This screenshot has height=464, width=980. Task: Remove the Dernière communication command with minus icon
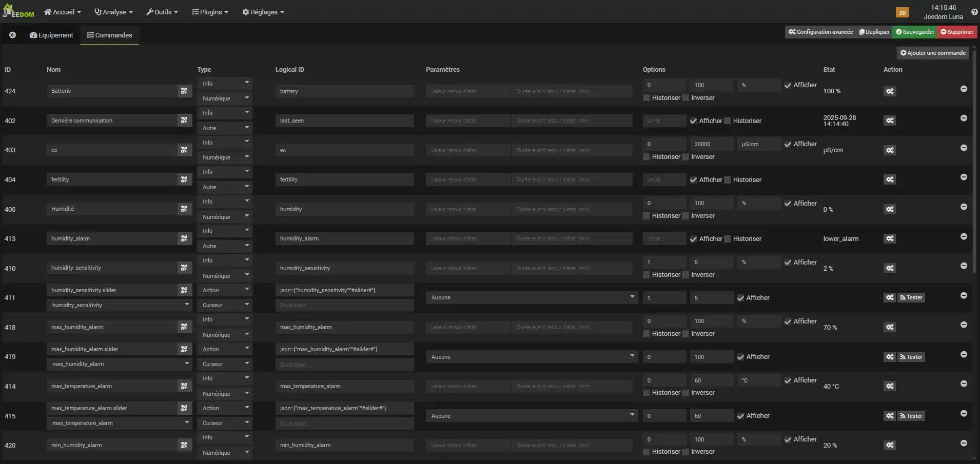(964, 118)
